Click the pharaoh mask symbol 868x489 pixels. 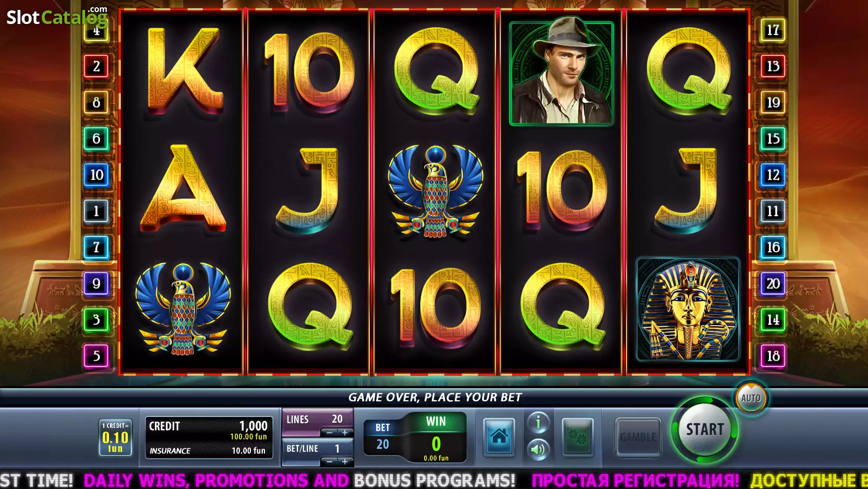688,309
